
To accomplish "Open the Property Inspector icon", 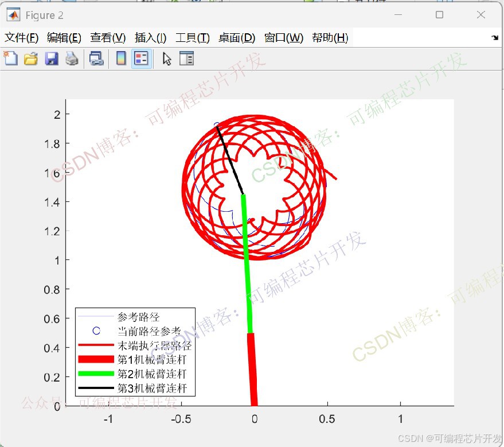I will pyautogui.click(x=186, y=59).
